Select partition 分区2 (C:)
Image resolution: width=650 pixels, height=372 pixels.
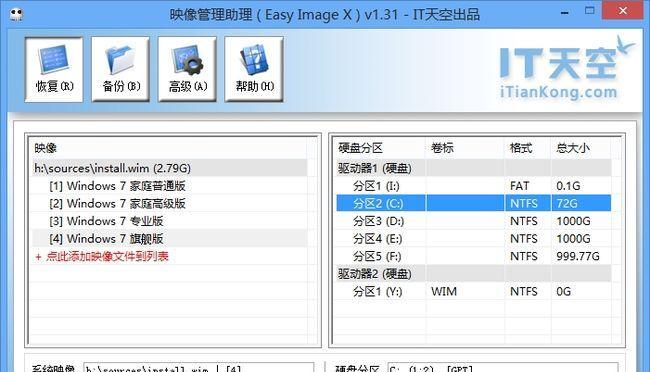coord(473,204)
